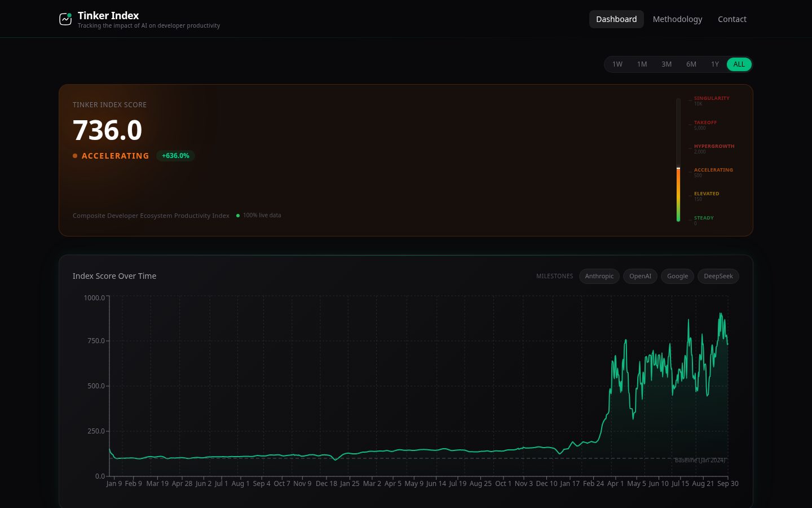812x508 pixels.
Task: Click the 250.0 y-axis label
Action: click(96, 431)
